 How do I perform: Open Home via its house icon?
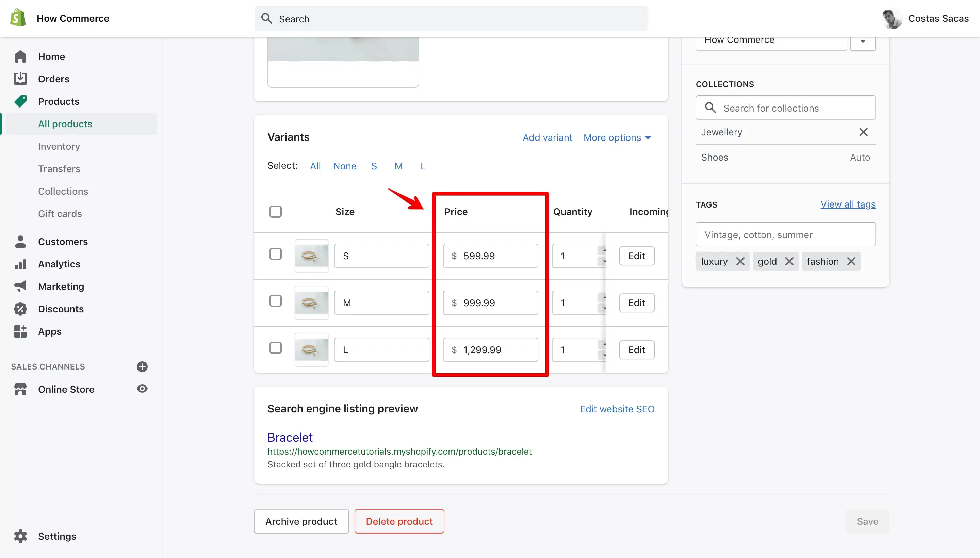click(20, 56)
